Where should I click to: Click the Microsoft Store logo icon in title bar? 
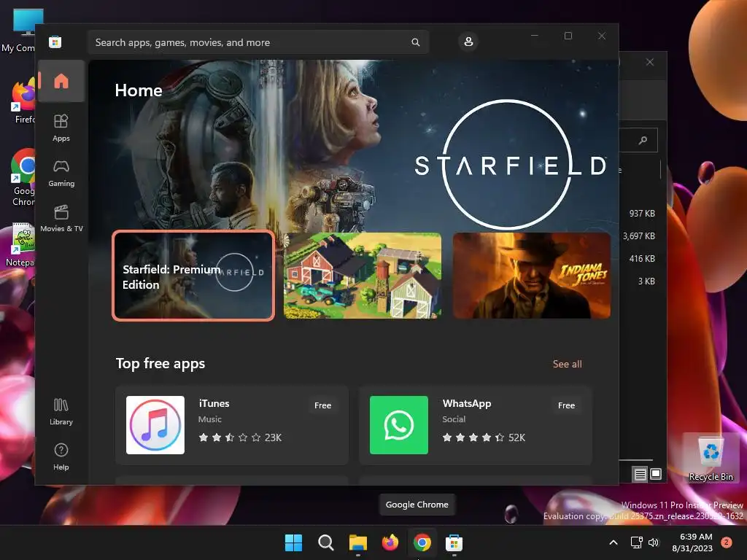(55, 42)
